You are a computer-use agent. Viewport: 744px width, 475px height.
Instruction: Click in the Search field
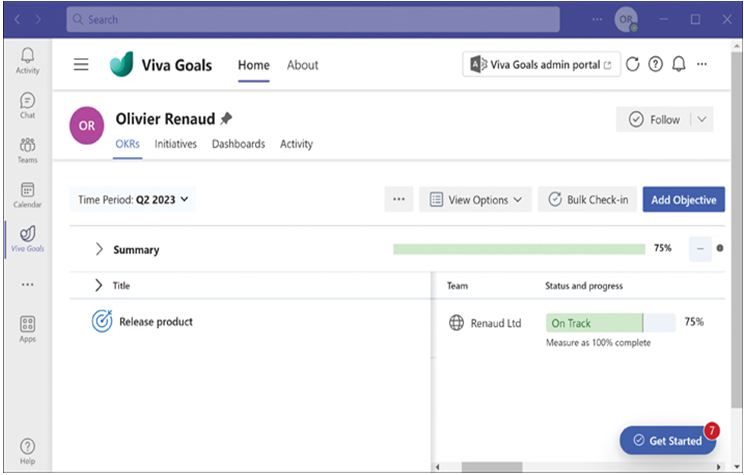(x=313, y=19)
